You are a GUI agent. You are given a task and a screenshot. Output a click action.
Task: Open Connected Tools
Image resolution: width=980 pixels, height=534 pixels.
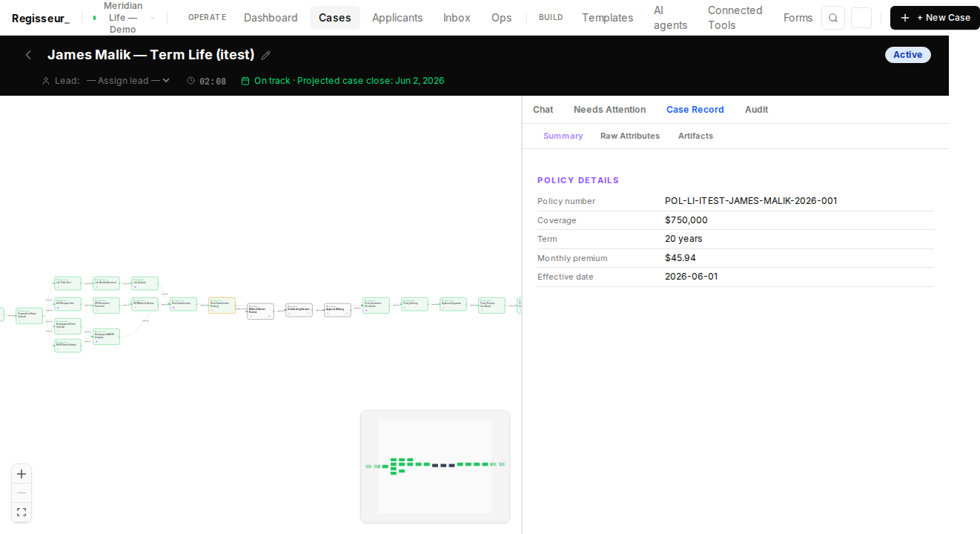pos(735,18)
